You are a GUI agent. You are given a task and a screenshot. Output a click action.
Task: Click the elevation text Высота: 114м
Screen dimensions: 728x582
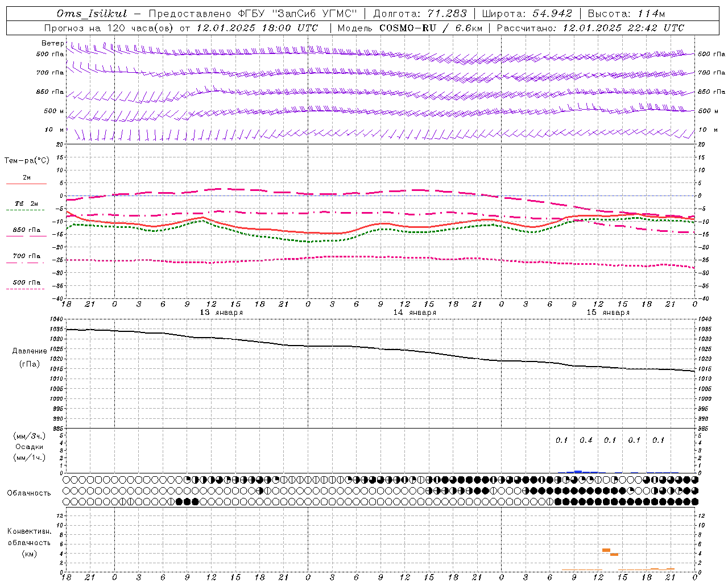click(626, 14)
